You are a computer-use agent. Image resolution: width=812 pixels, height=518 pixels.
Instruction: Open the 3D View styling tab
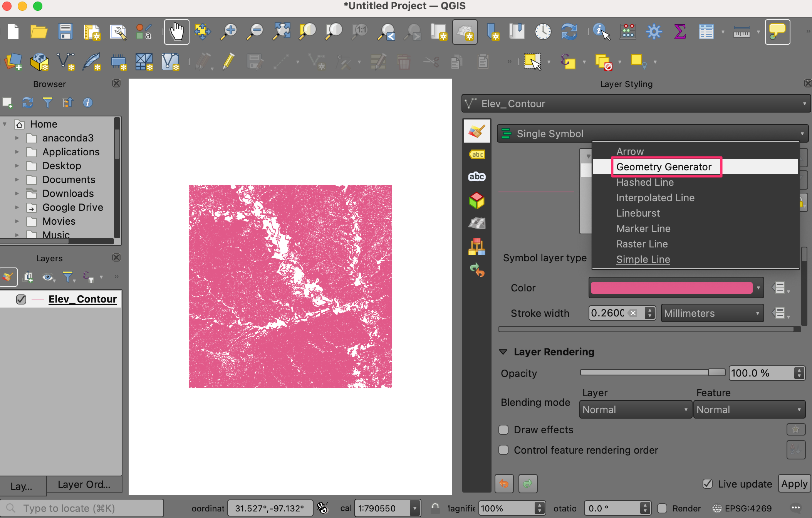(477, 200)
